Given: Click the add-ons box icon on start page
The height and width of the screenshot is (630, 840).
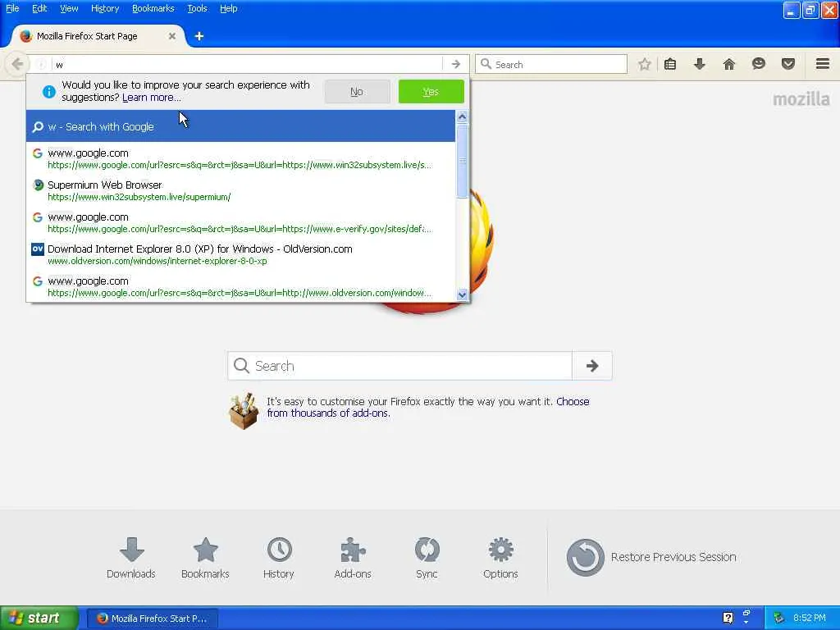Looking at the screenshot, I should pos(244,411).
